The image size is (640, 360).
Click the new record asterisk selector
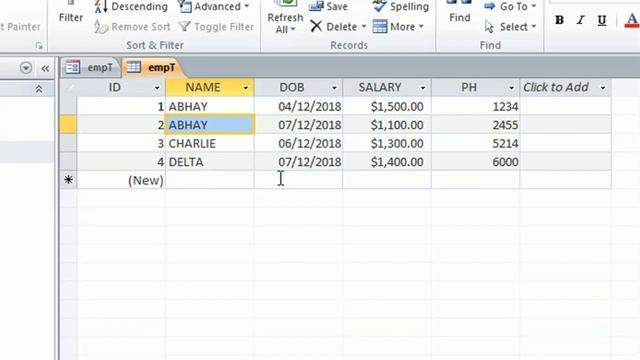coord(69,180)
